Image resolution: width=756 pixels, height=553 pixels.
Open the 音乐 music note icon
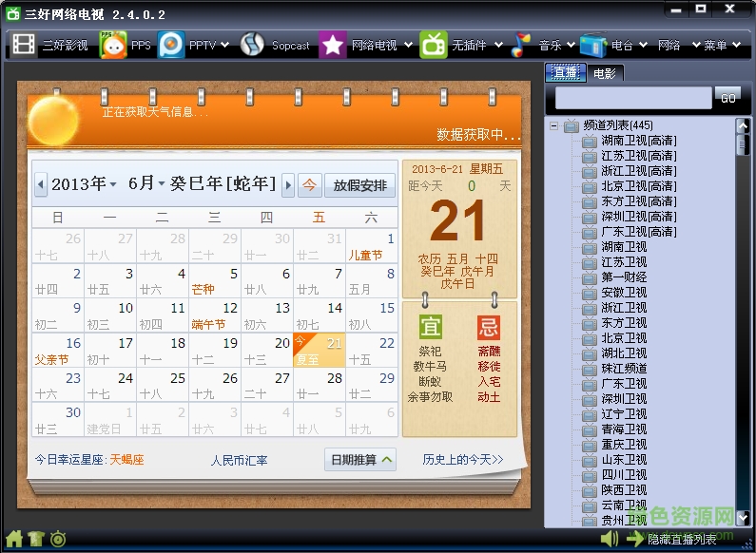(521, 45)
